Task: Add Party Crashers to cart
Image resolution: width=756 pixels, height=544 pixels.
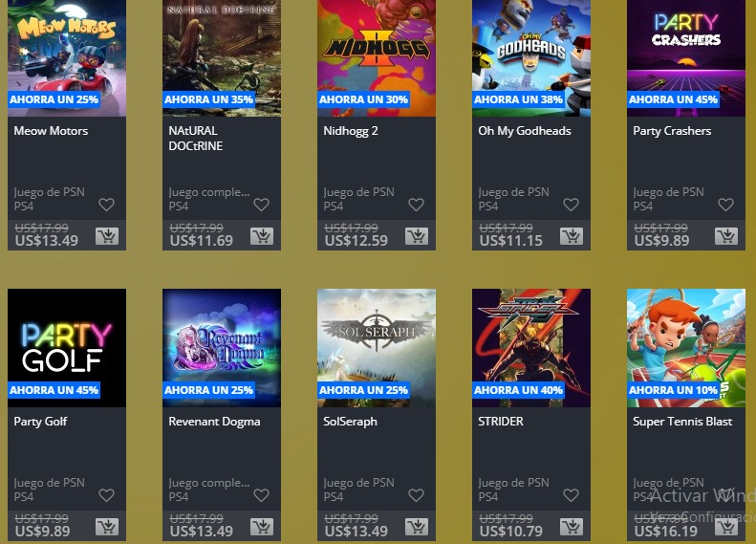Action: tap(726, 236)
